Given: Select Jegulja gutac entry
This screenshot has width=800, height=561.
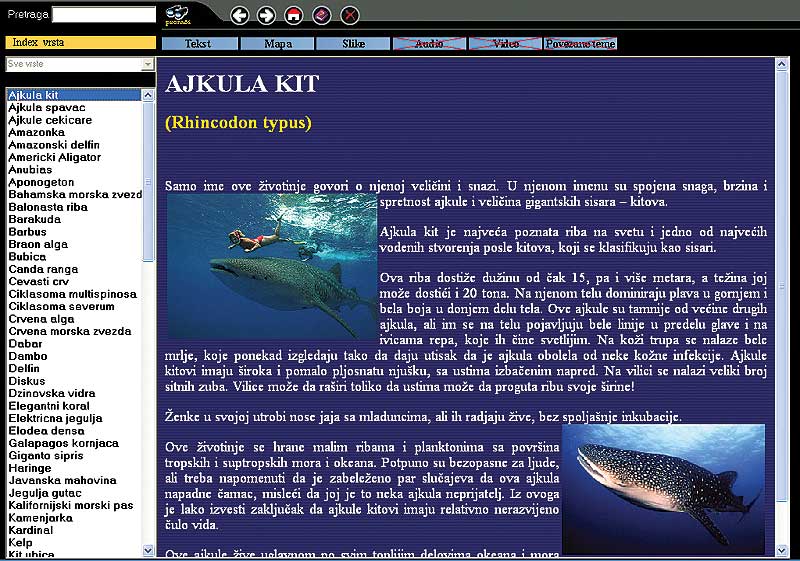Looking at the screenshot, I should coord(74,493).
